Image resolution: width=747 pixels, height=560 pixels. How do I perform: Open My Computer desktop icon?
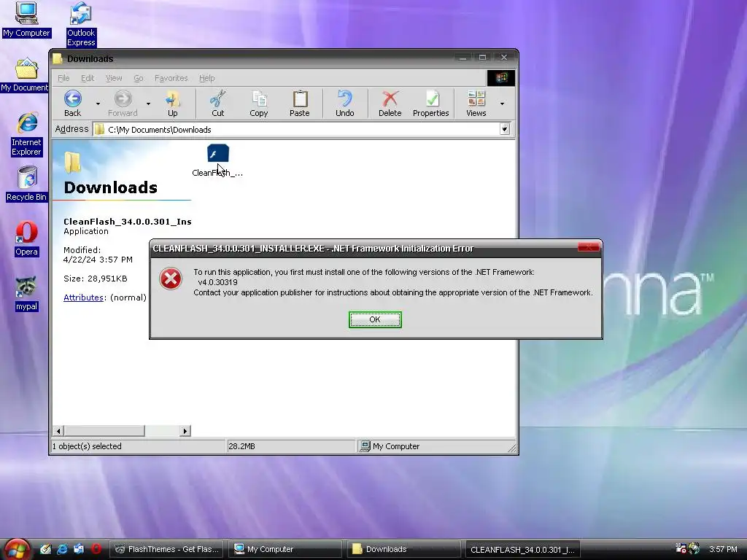[x=26, y=19]
